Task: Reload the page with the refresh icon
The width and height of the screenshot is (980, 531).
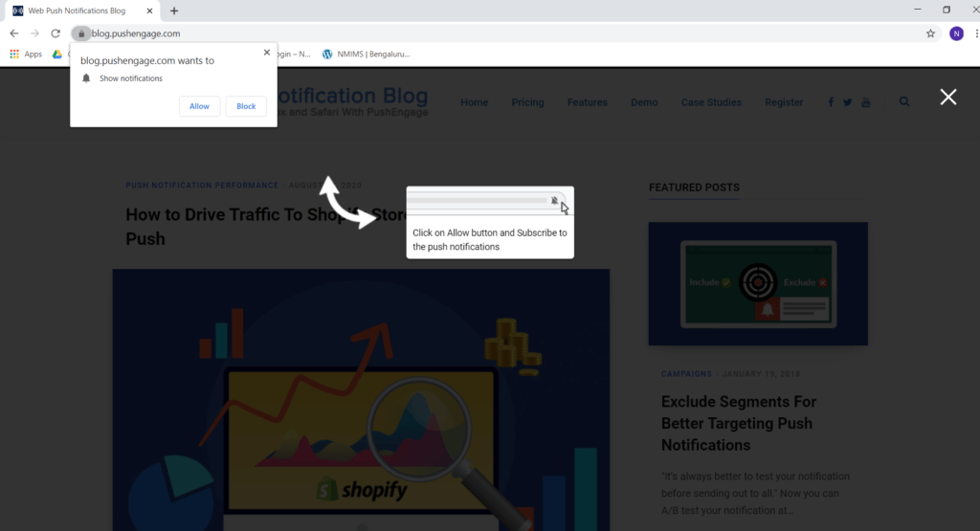Action: (x=56, y=33)
